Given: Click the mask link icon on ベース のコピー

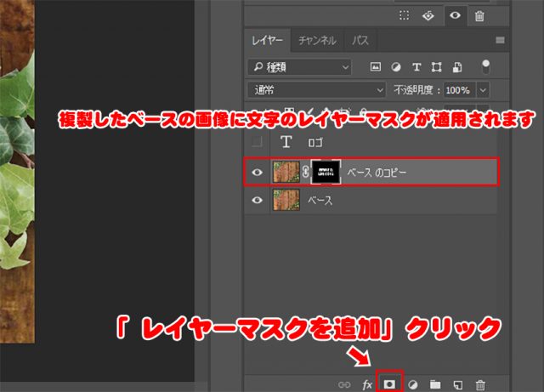Looking at the screenshot, I should [x=305, y=172].
